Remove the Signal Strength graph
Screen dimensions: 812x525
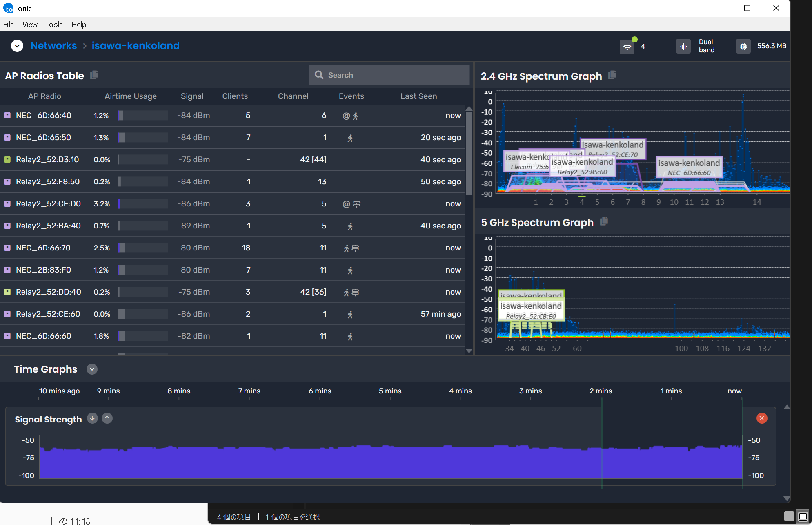[x=761, y=418]
